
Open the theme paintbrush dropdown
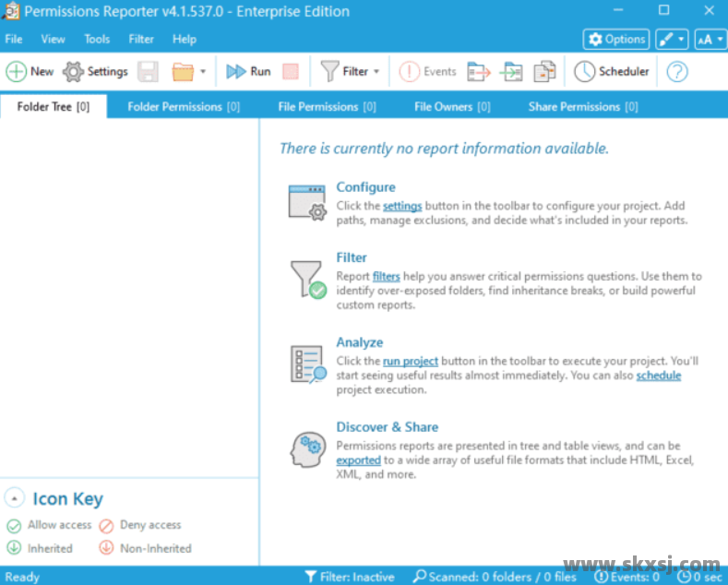671,39
